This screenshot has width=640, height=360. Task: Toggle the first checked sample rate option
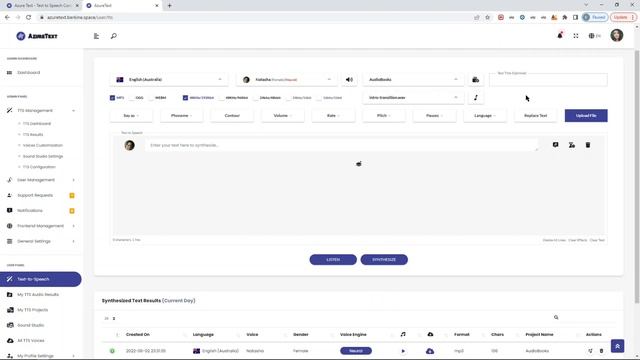[185, 98]
